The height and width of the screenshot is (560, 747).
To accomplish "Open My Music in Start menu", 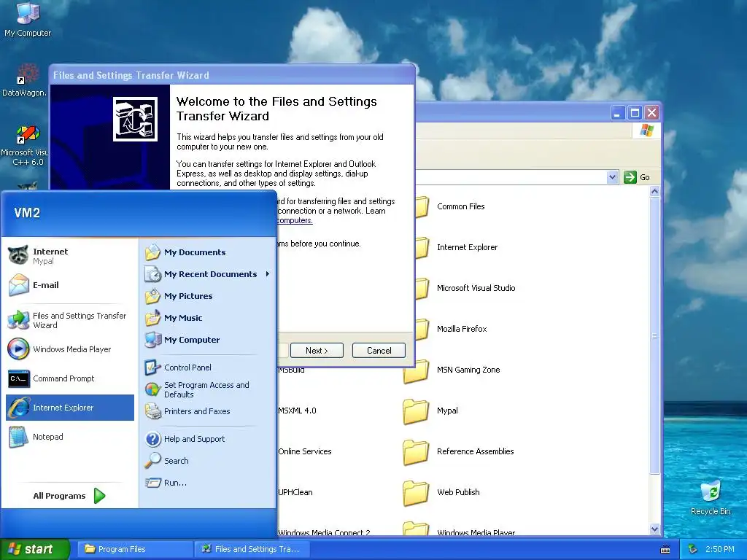I will tap(208, 318).
